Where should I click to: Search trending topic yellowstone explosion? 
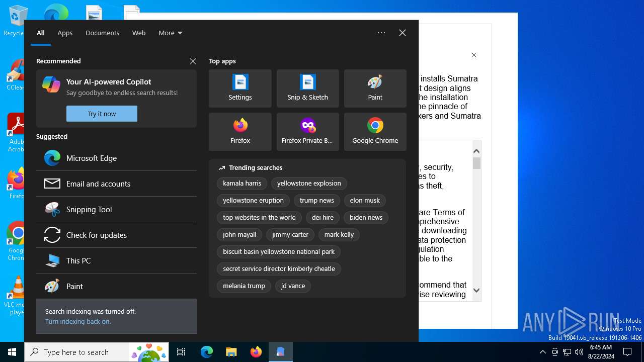(309, 184)
